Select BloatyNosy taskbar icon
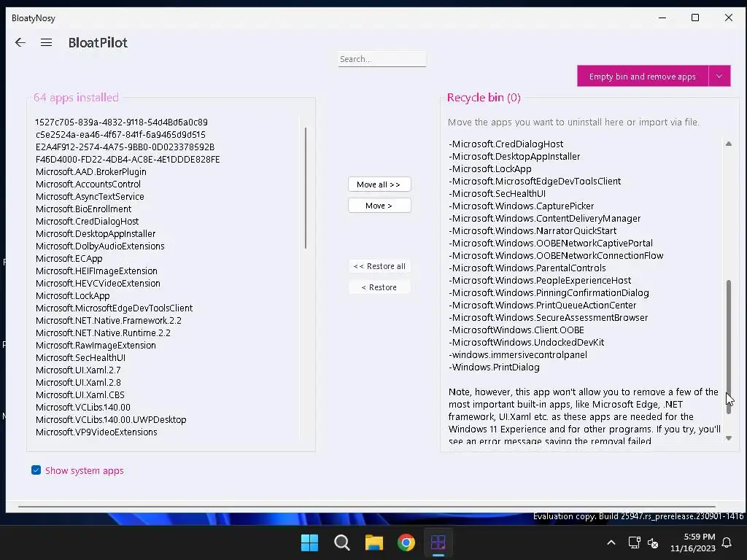 click(x=438, y=542)
